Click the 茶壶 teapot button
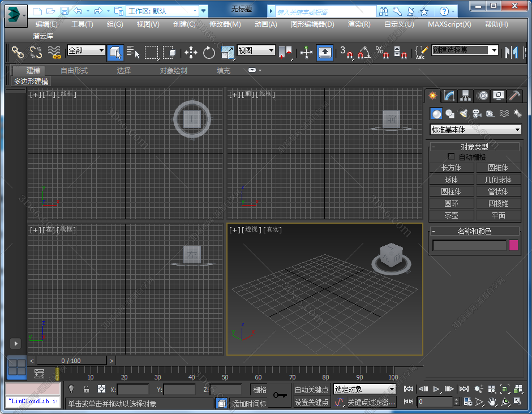Image resolution: width=532 pixels, height=414 pixels. pos(451,215)
